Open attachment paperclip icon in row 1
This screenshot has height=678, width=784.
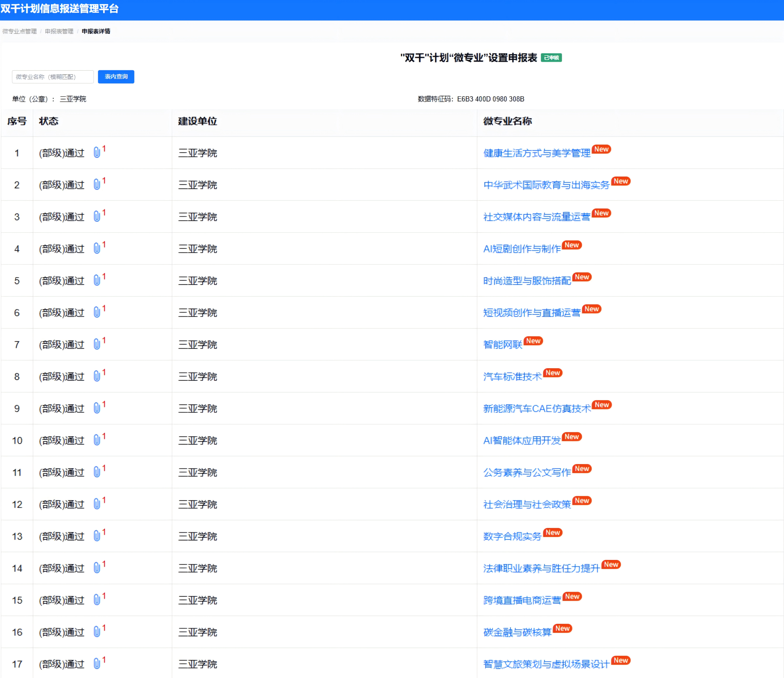pos(97,153)
